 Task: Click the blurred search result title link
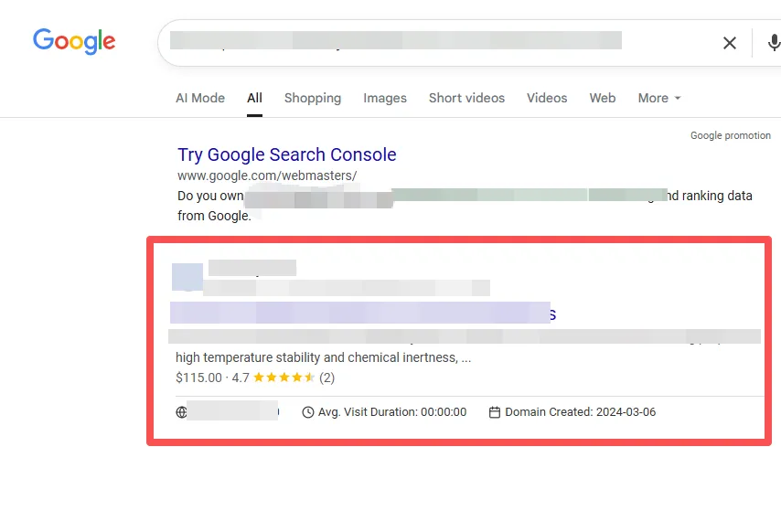coord(362,314)
